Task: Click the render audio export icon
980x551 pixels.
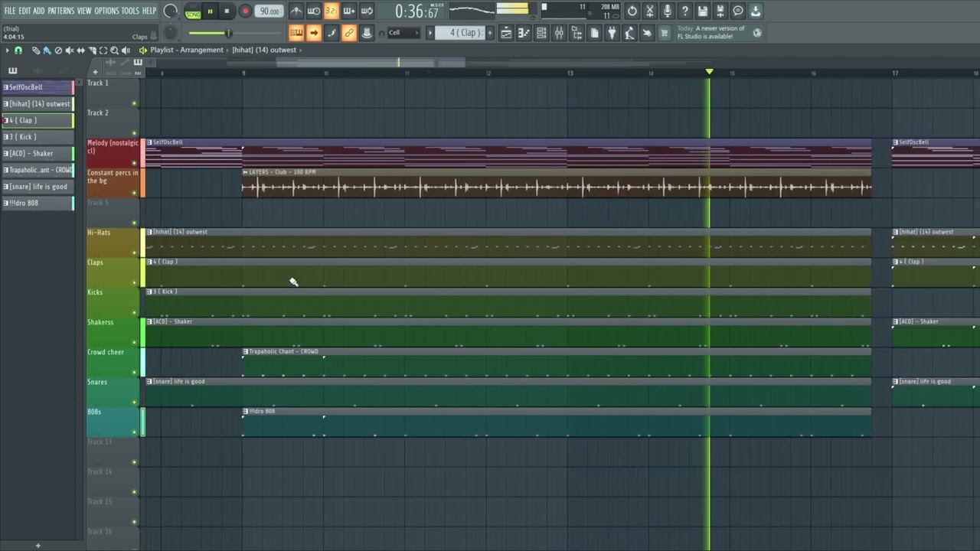Action: 720,11
